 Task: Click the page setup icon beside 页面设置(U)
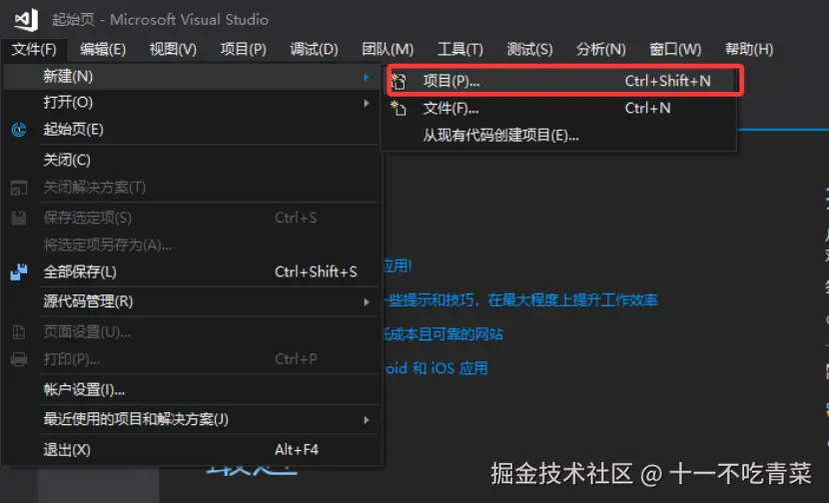click(19, 331)
